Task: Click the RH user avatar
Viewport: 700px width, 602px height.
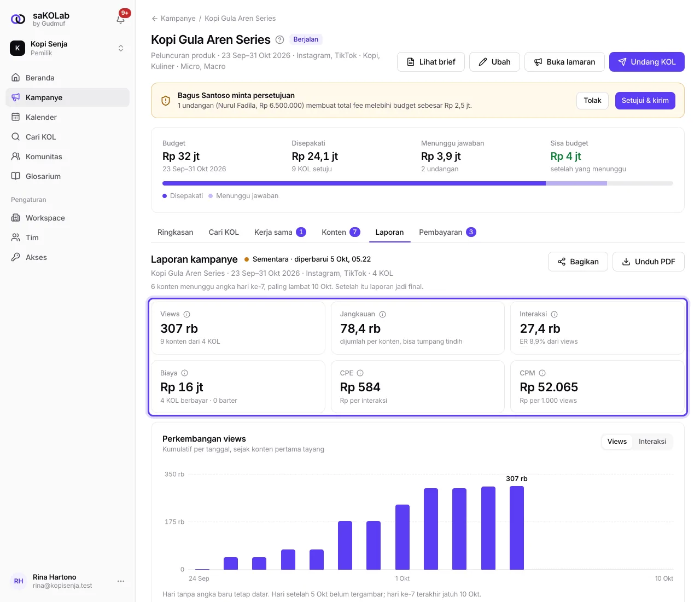Action: 19,581
